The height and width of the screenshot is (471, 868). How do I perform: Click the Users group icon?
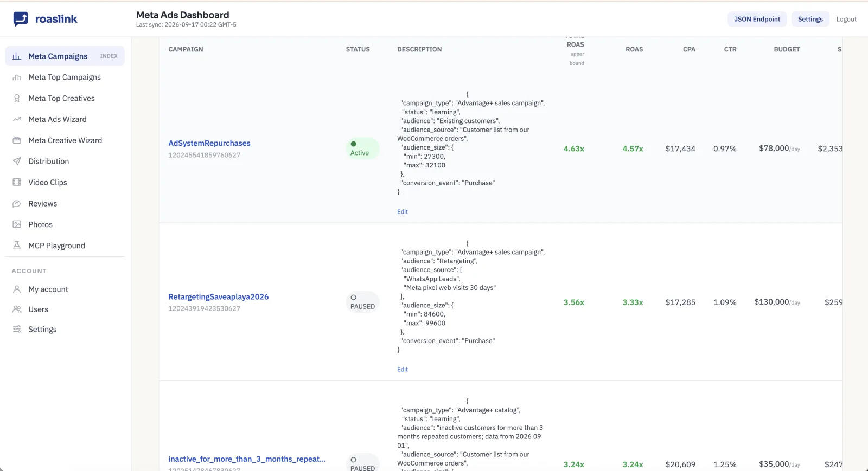tap(17, 309)
